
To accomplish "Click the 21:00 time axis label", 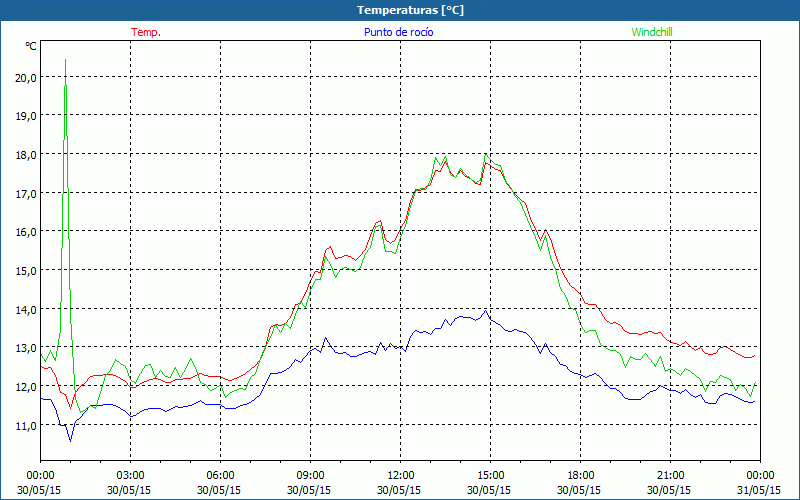I will 670,476.
